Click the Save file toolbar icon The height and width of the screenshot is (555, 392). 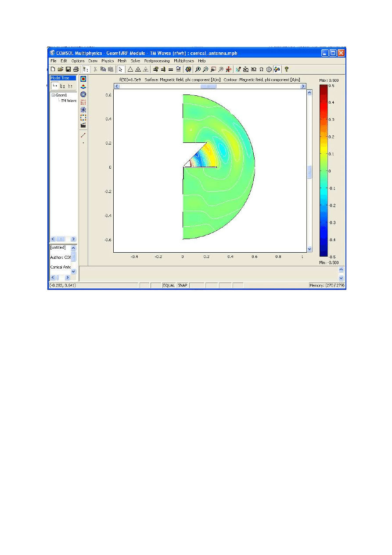pos(68,69)
